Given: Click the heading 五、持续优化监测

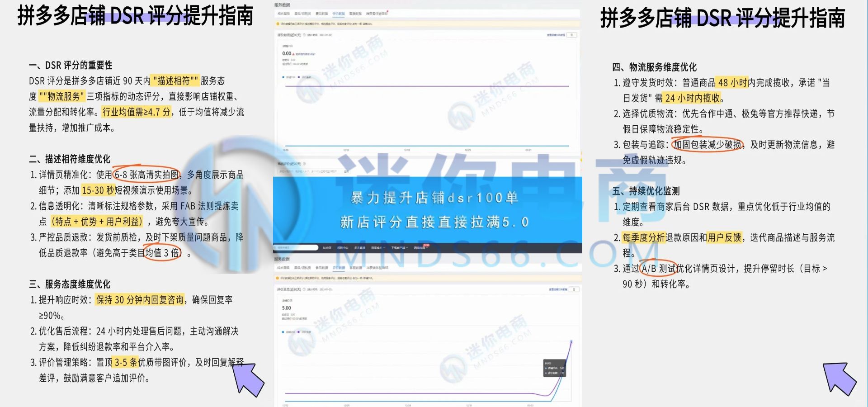Looking at the screenshot, I should [x=646, y=191].
